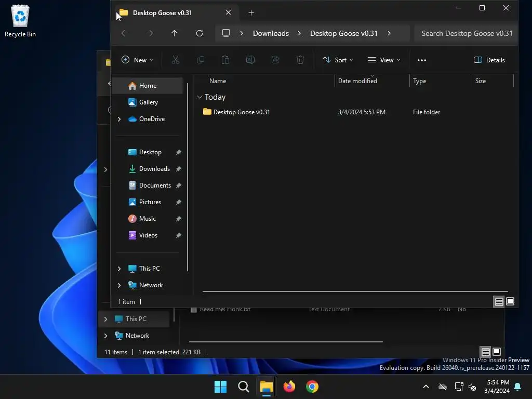Open the See more three-dots menu
The image size is (532, 399).
coord(422,60)
